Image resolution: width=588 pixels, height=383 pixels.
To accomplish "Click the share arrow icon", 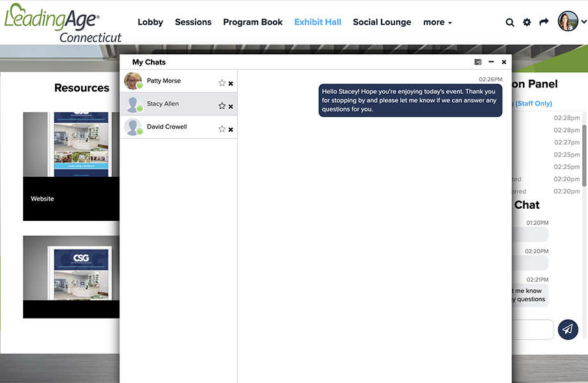I will 544,22.
